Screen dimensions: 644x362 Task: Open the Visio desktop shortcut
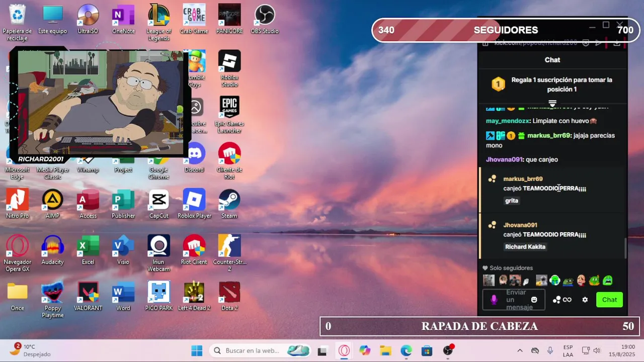pos(123,250)
